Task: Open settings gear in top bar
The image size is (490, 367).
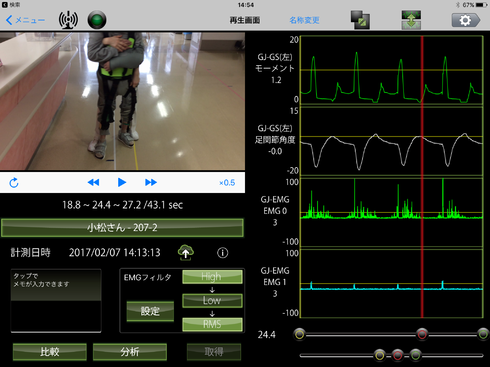Action: click(x=466, y=20)
